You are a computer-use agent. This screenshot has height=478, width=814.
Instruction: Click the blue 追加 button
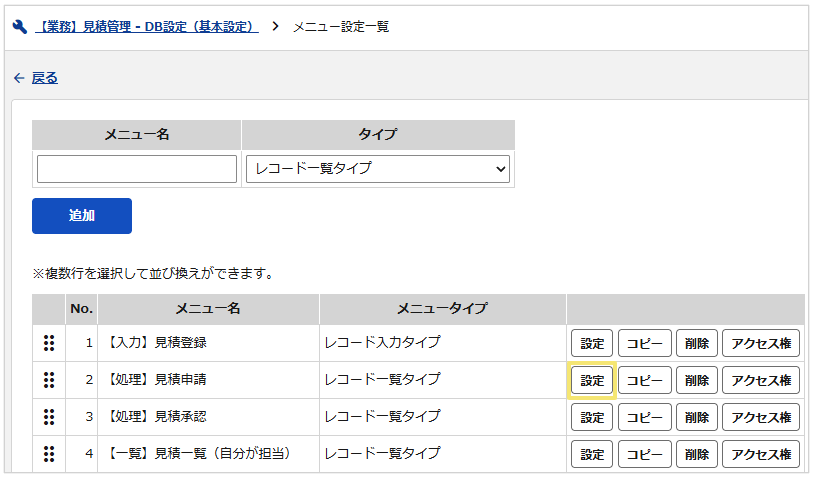tap(82, 216)
